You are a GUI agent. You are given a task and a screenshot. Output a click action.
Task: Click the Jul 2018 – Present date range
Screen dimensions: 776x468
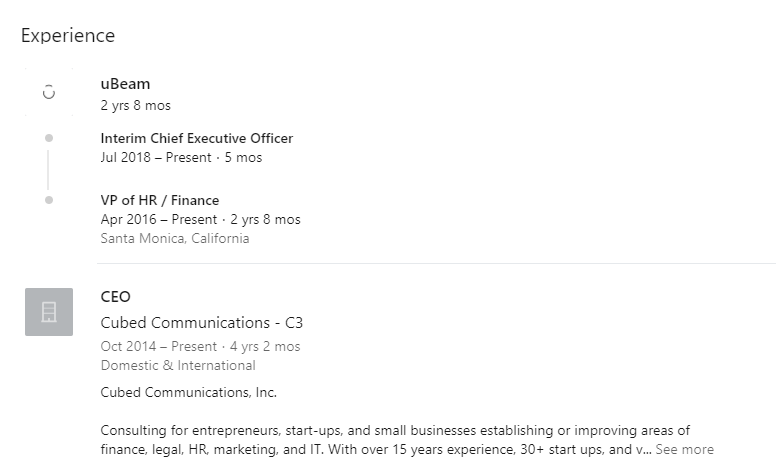pyautogui.click(x=156, y=157)
